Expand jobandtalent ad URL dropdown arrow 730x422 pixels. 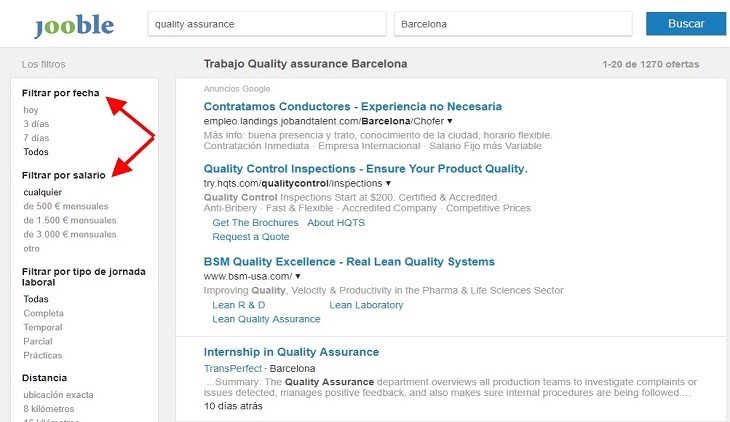coord(450,121)
